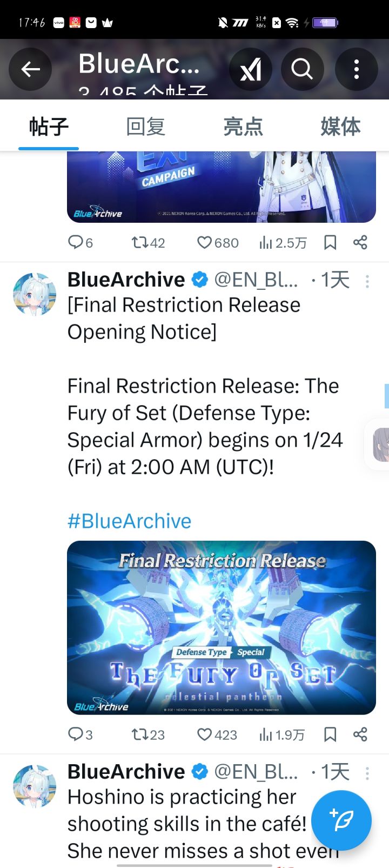Open BlueArchive avatar on Final Restriction post

point(35,294)
